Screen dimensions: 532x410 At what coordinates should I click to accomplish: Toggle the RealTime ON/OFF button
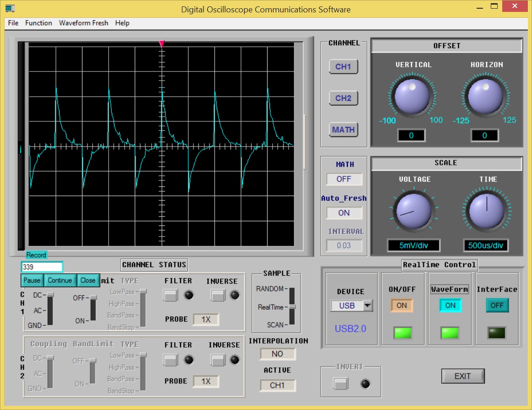[x=402, y=305]
